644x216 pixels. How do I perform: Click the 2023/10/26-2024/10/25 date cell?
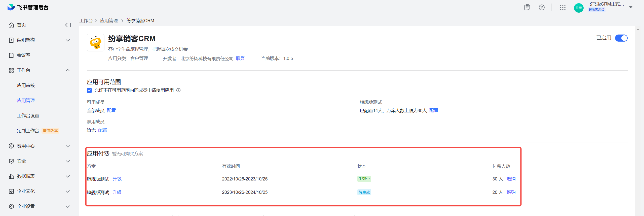pyautogui.click(x=245, y=192)
